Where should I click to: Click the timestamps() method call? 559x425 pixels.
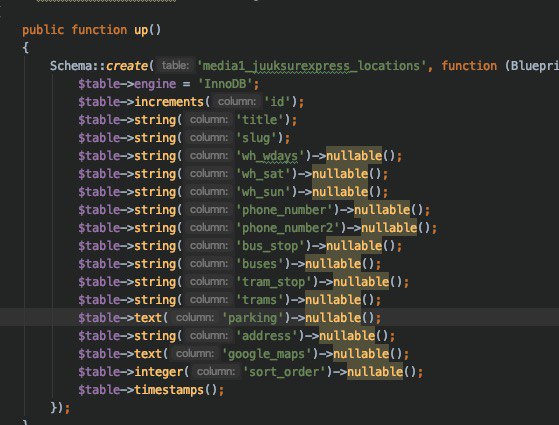point(175,390)
